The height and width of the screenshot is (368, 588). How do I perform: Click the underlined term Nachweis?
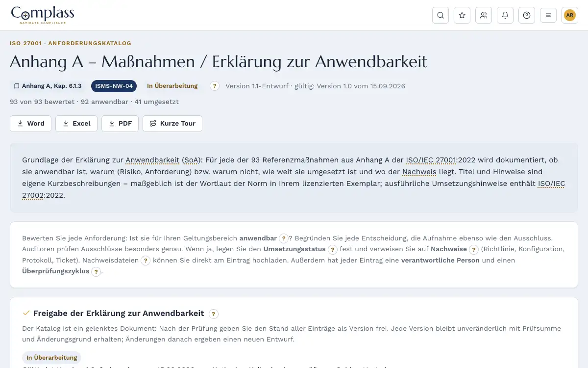pyautogui.click(x=418, y=172)
